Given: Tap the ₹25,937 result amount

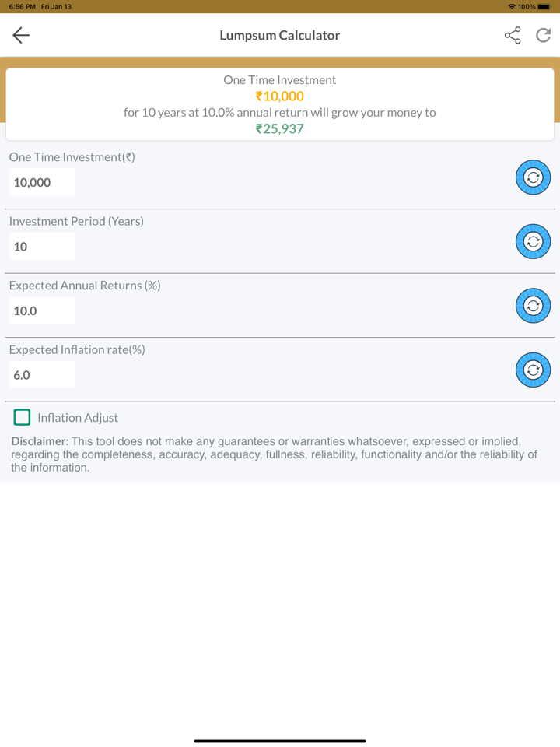Looking at the screenshot, I should pyautogui.click(x=280, y=128).
